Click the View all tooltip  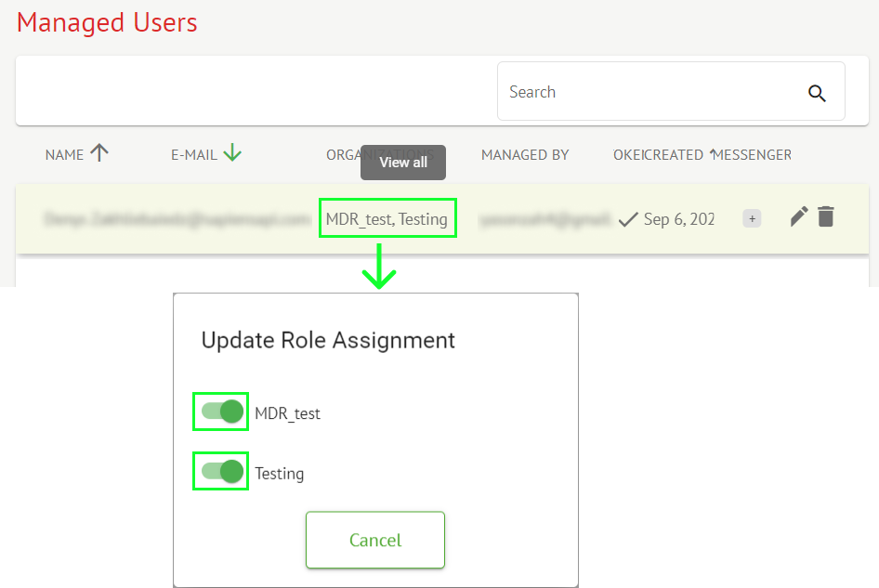click(x=403, y=163)
